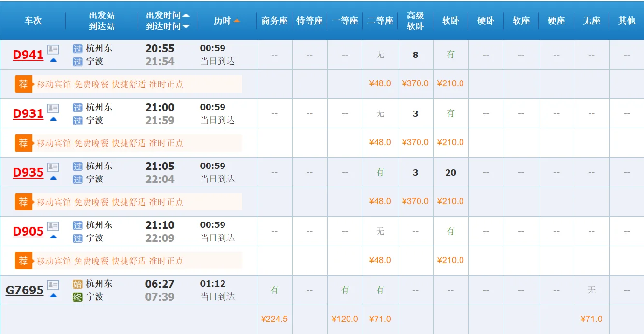This screenshot has height=334, width=644.
Task: Click the ¥48.0 price cell for D941
Action: [x=380, y=83]
